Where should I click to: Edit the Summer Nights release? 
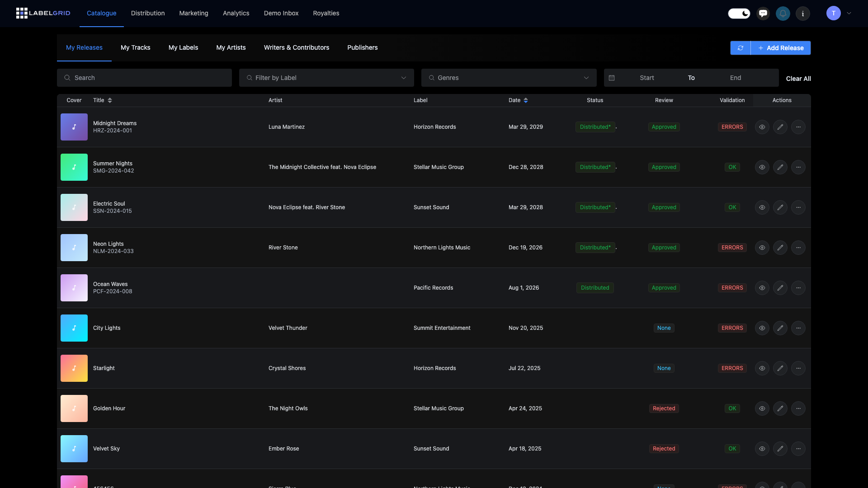coord(780,167)
